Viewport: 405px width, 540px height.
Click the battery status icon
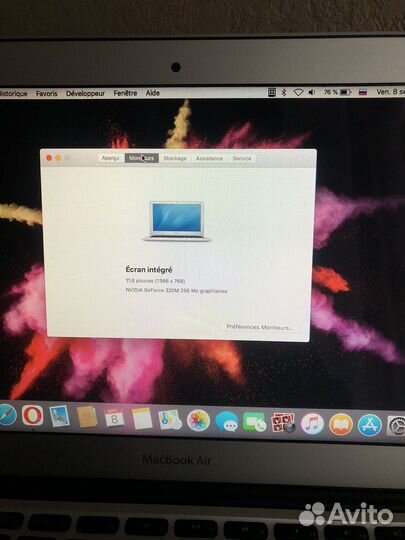(345, 92)
